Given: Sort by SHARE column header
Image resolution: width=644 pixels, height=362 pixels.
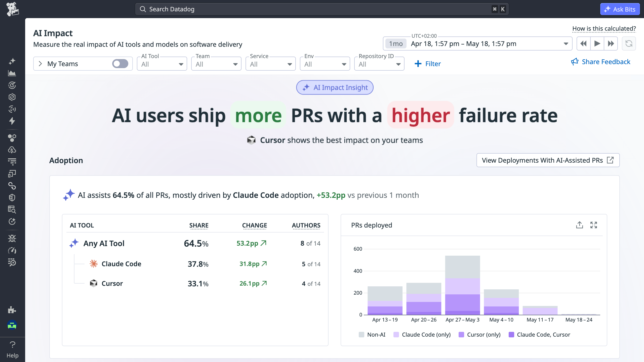Looking at the screenshot, I should point(199,225).
